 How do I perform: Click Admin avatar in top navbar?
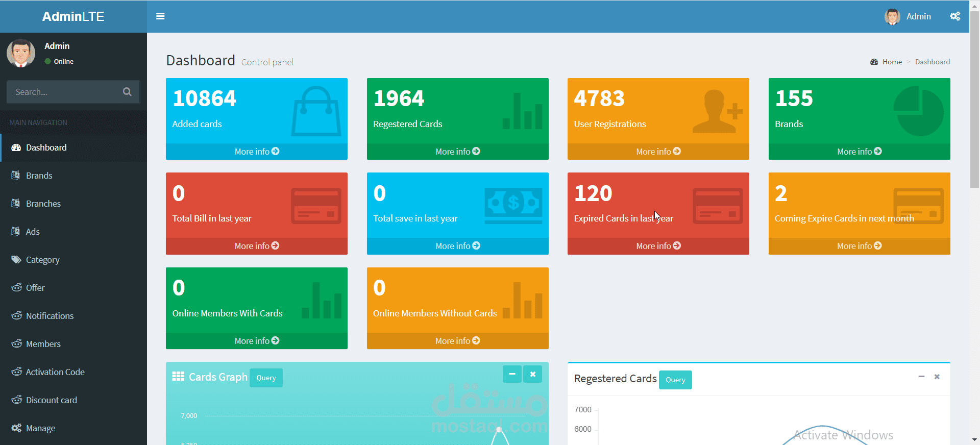[x=892, y=16]
